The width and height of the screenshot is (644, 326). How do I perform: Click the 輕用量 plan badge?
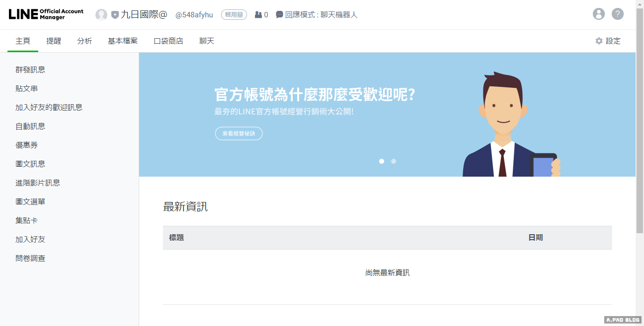click(x=234, y=15)
